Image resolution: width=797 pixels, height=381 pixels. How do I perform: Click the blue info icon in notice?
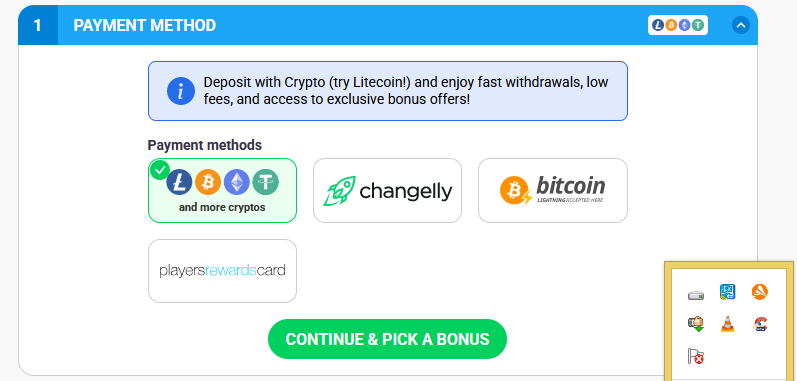181,91
